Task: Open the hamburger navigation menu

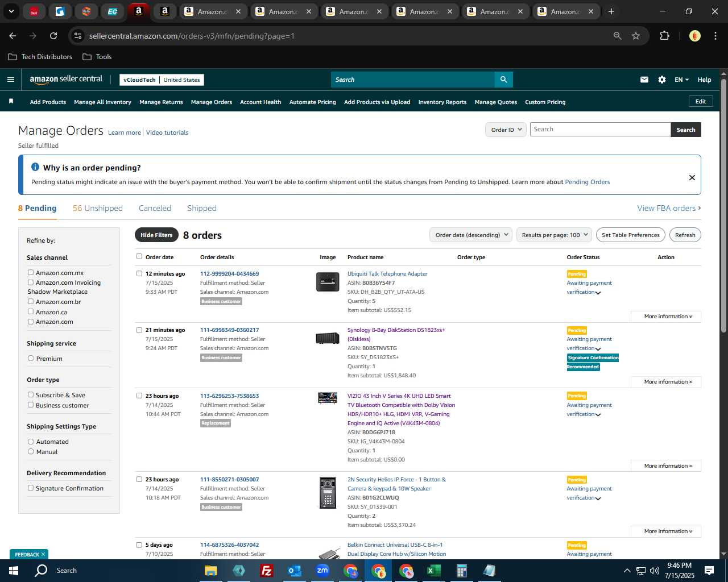Action: (x=11, y=80)
